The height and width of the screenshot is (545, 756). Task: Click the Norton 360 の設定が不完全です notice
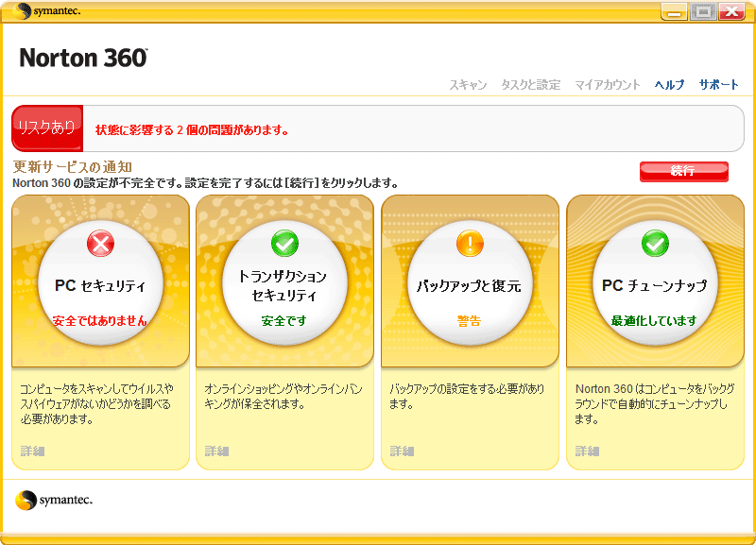point(205,183)
